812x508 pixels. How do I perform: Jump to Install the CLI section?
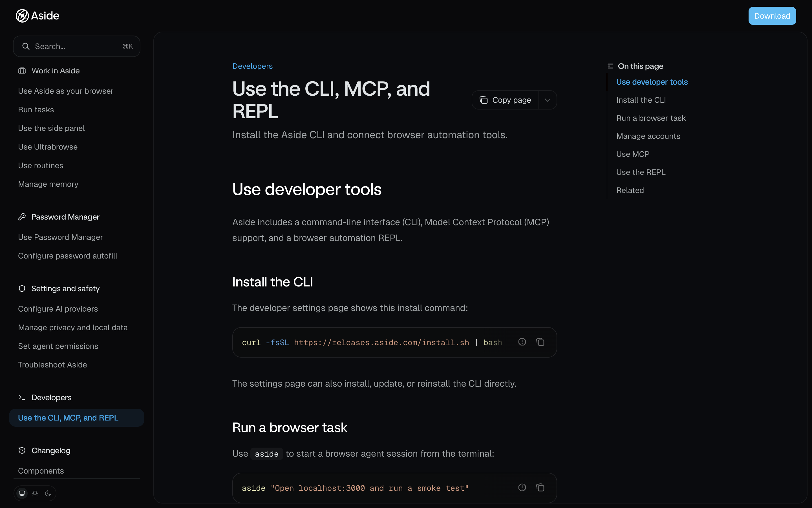641,100
